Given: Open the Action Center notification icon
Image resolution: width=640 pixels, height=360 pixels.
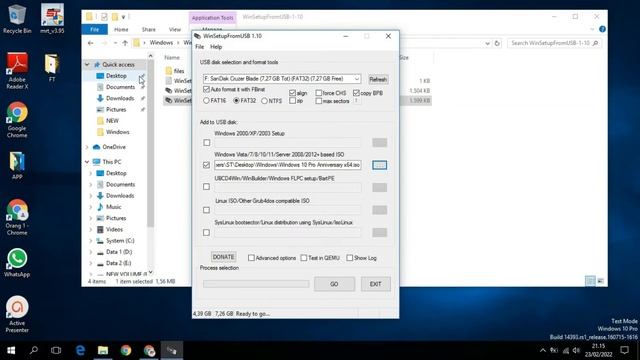Looking at the screenshot, I should [x=624, y=350].
